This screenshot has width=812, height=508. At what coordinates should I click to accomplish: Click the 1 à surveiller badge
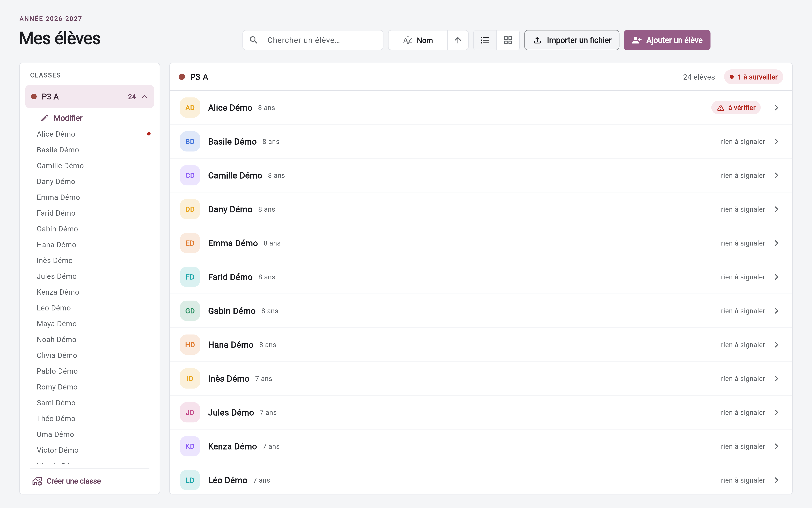coord(753,77)
